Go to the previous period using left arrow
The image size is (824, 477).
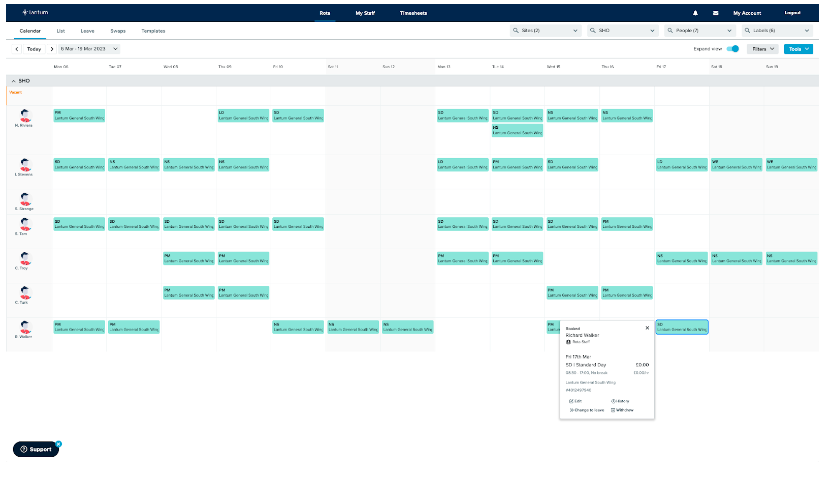[x=17, y=49]
